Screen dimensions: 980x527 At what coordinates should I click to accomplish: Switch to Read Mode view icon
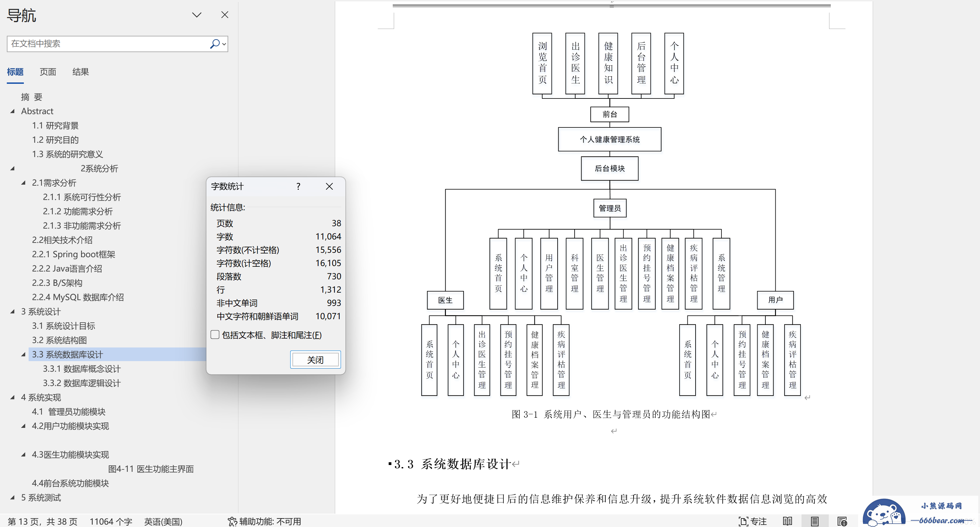pos(787,521)
